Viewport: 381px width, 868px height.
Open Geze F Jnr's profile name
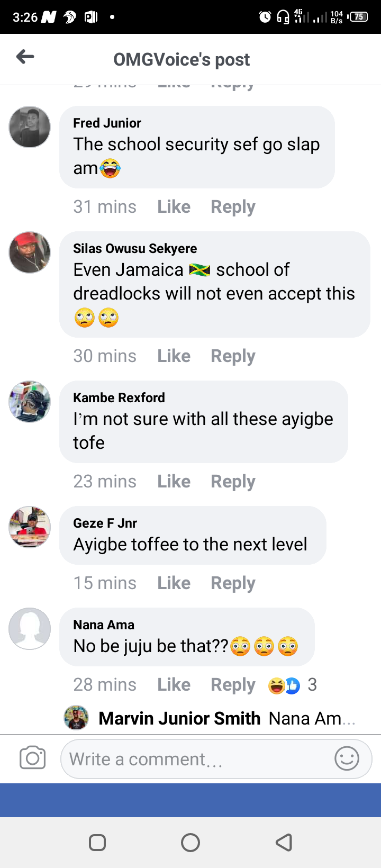click(105, 523)
